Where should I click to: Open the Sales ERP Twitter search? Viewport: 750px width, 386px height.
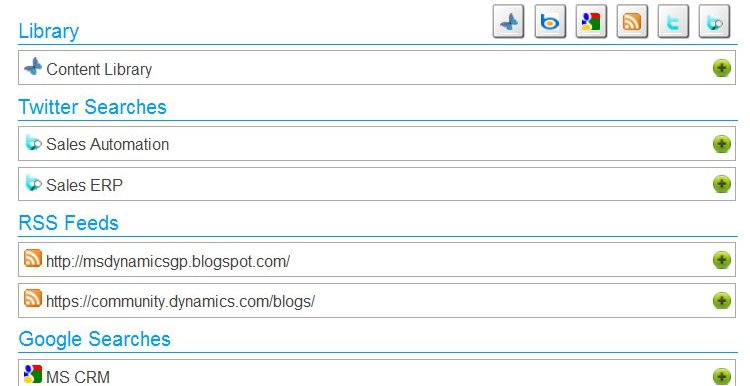(x=85, y=185)
